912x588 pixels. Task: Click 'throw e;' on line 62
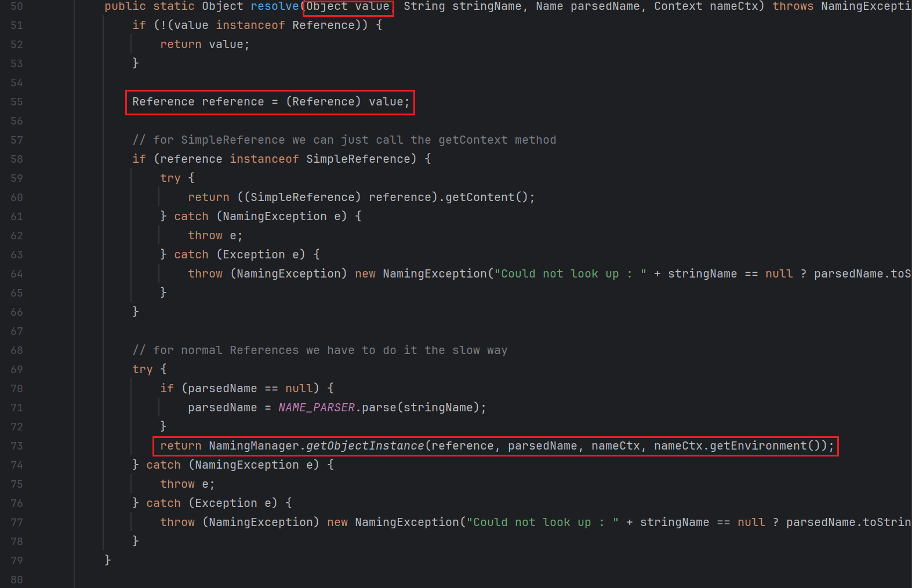tap(215, 236)
